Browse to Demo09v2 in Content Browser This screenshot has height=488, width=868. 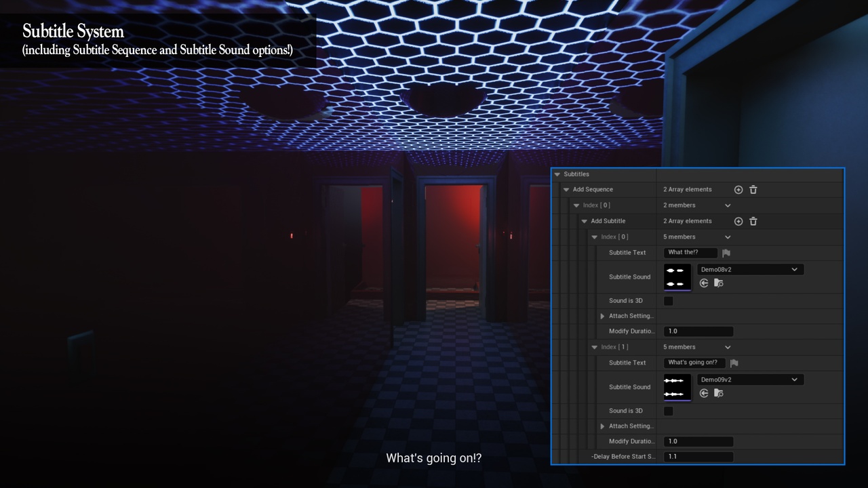719,393
